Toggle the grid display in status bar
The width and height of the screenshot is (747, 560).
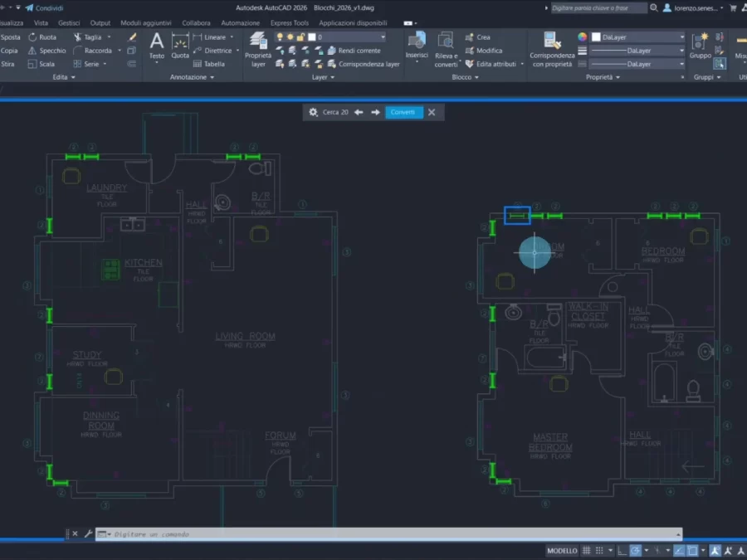[586, 550]
